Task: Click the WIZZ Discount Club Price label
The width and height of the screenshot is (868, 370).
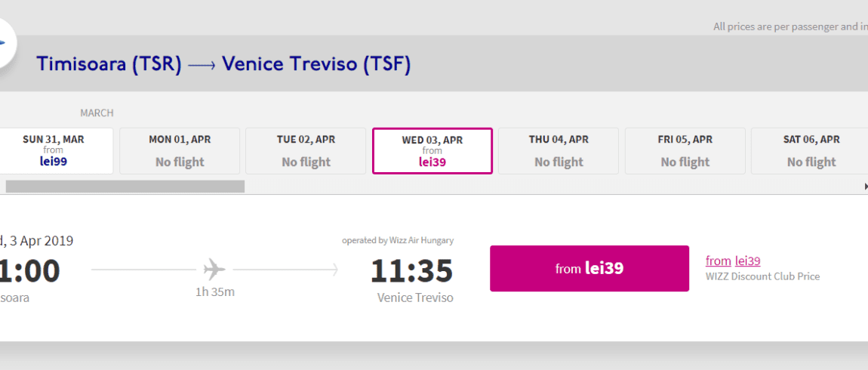Action: pyautogui.click(x=763, y=276)
